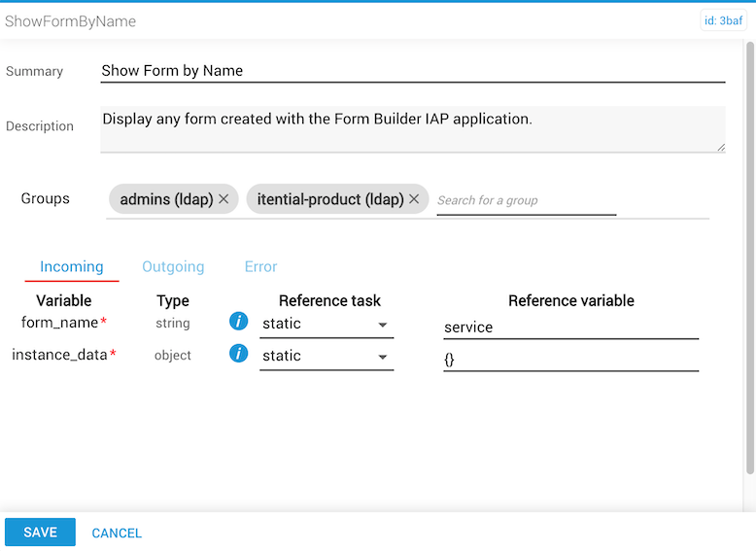Screen dimensions: 756x551
Task: Click the instance_data reference variable field
Action: coord(570,360)
